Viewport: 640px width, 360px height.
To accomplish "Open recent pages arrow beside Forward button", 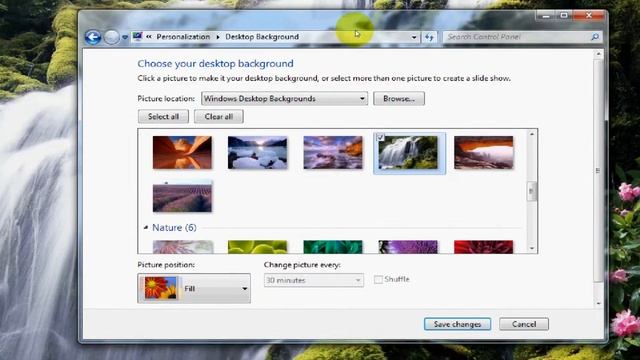I will (x=125, y=38).
